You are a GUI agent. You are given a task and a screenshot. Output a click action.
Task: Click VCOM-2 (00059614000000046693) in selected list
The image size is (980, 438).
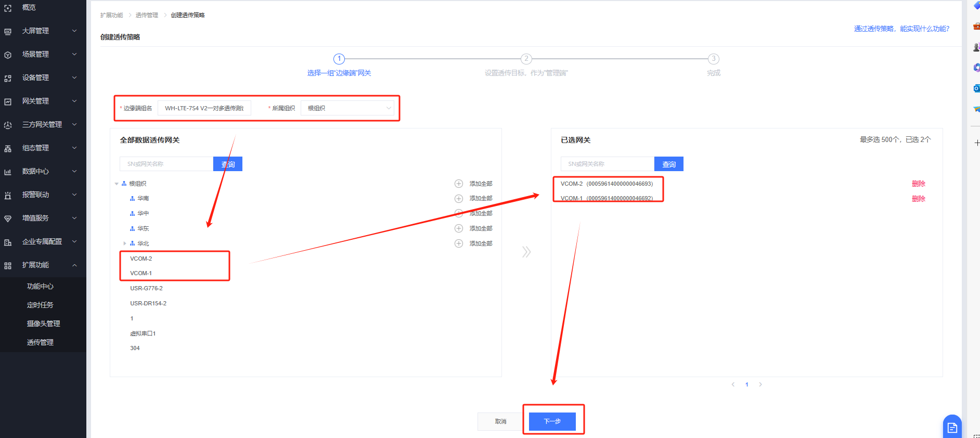(x=607, y=184)
